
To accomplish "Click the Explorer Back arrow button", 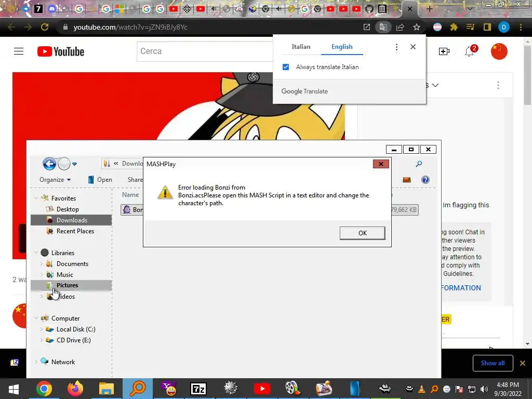I will (49, 164).
